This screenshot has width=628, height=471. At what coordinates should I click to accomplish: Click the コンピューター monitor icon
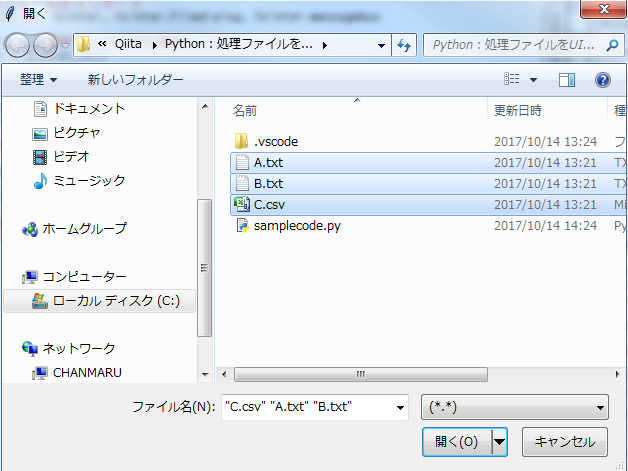coord(30,277)
